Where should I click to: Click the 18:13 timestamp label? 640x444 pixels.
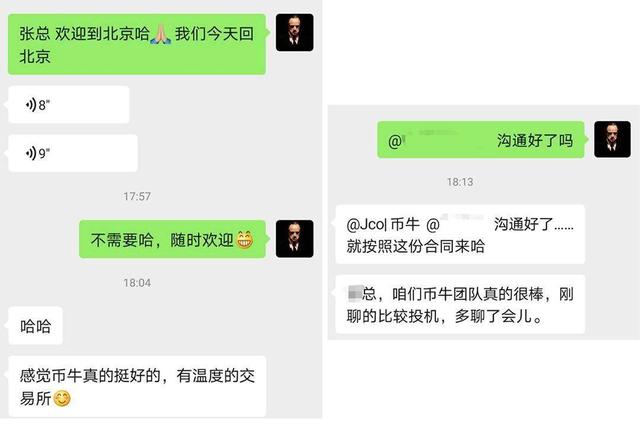460,182
